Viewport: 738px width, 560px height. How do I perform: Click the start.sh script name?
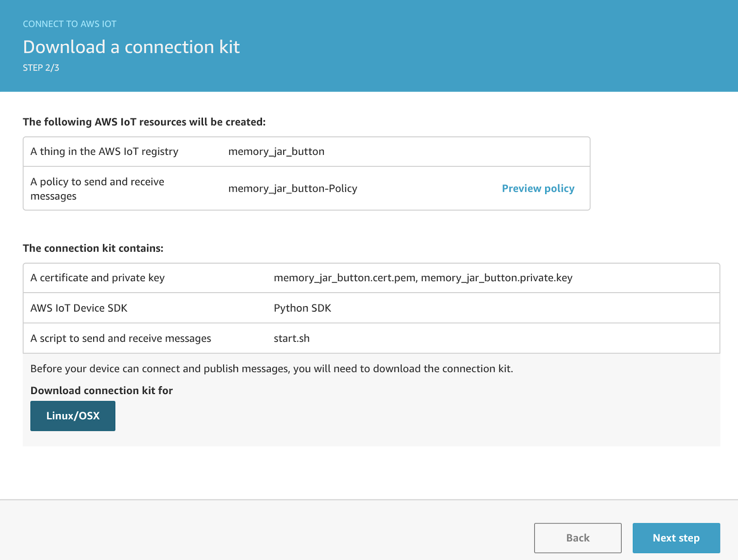(x=292, y=338)
